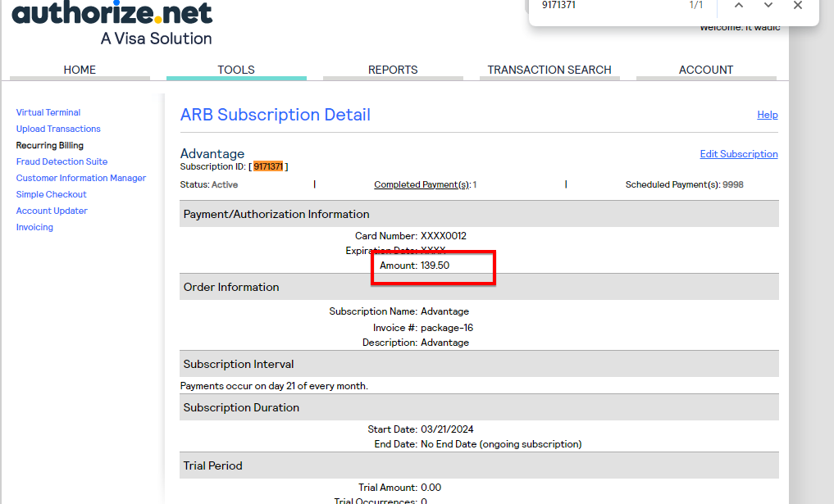The width and height of the screenshot is (834, 504).
Task: Open the HOME tab
Action: click(x=80, y=70)
